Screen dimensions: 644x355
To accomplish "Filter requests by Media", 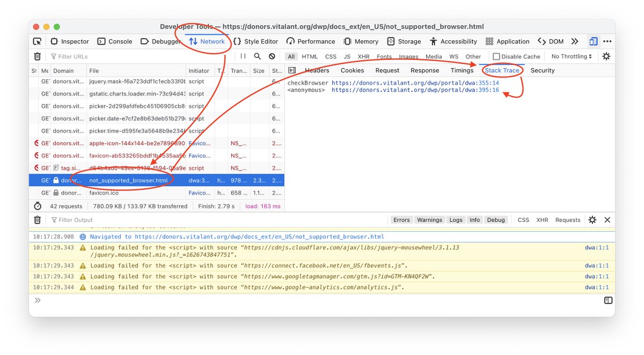I will (x=434, y=56).
